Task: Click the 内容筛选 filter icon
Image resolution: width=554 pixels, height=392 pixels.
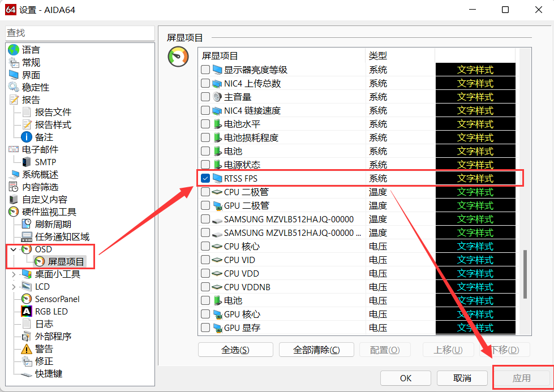Action: pyautogui.click(x=14, y=187)
